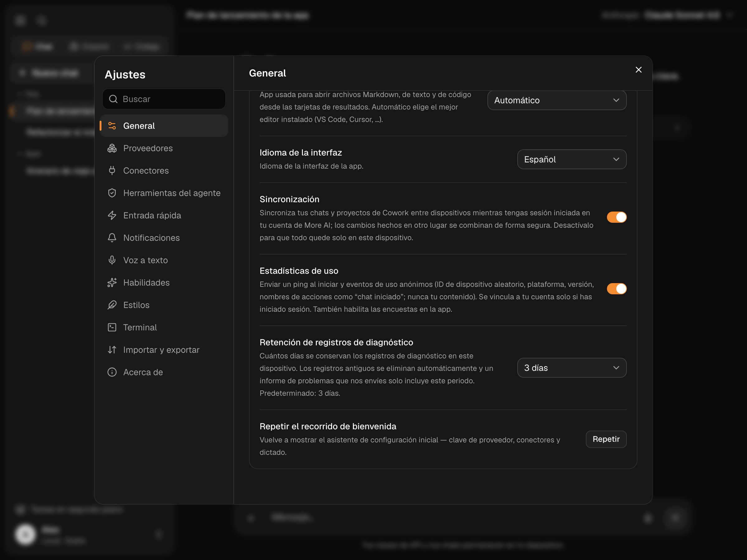Go to Entrada rápida section
The height and width of the screenshot is (560, 747).
click(164, 215)
